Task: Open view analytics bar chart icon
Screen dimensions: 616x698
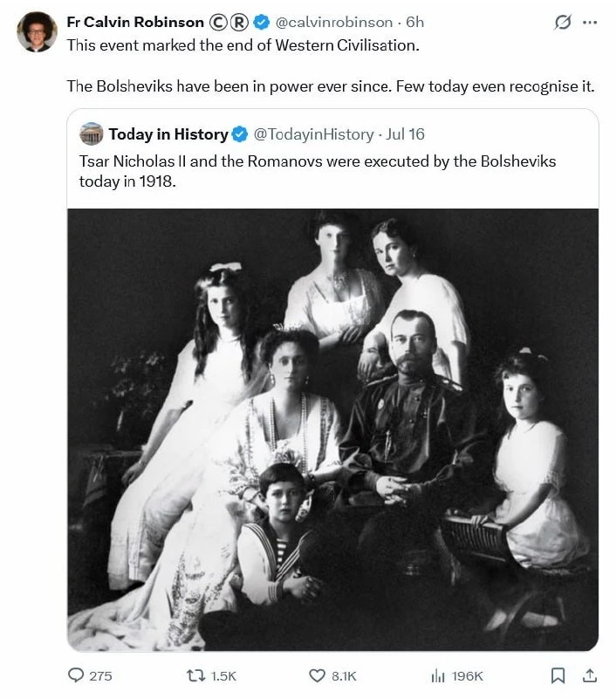Action: (438, 676)
